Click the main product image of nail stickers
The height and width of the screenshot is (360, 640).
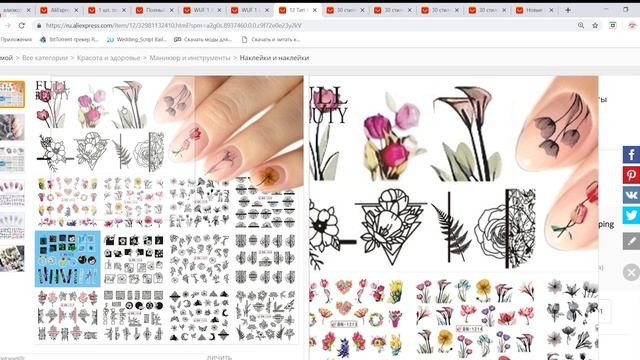[169, 209]
